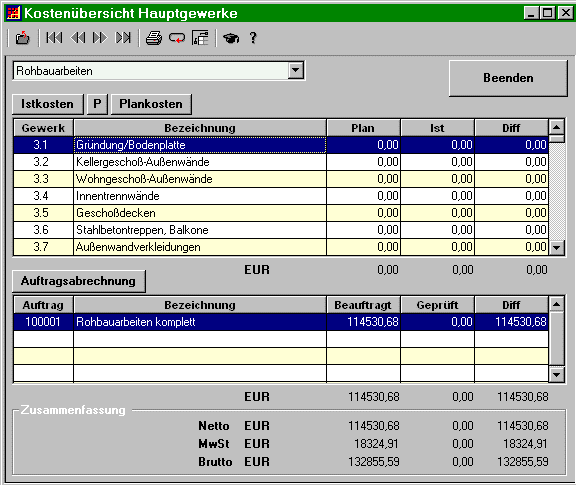
Task: Open the table layout toolbar icon
Action: (x=200, y=38)
